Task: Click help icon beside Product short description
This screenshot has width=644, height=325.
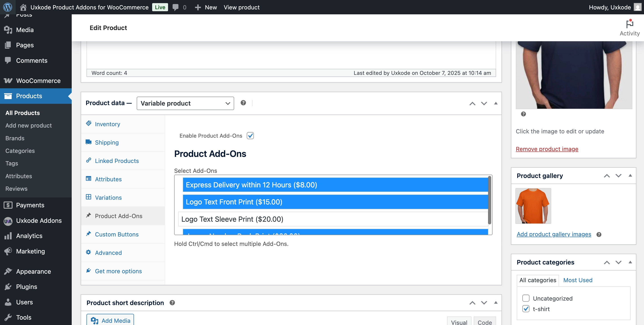Action: (172, 303)
